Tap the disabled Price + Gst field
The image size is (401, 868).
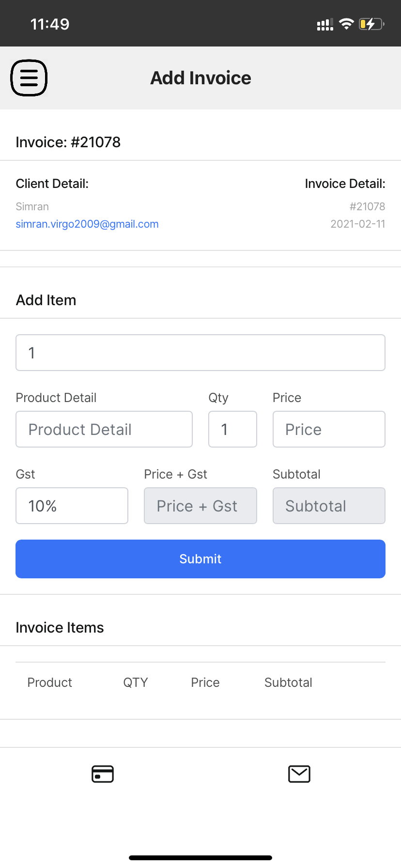pos(200,506)
